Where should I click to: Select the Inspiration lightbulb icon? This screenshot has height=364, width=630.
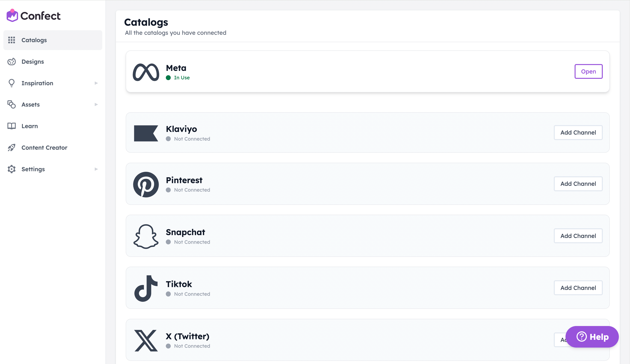click(12, 83)
